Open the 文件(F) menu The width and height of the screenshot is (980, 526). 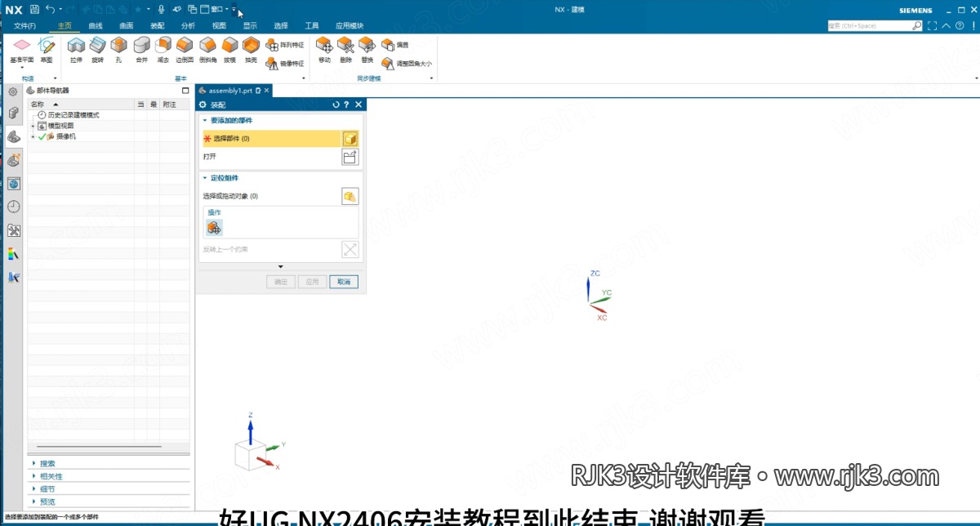(x=25, y=26)
